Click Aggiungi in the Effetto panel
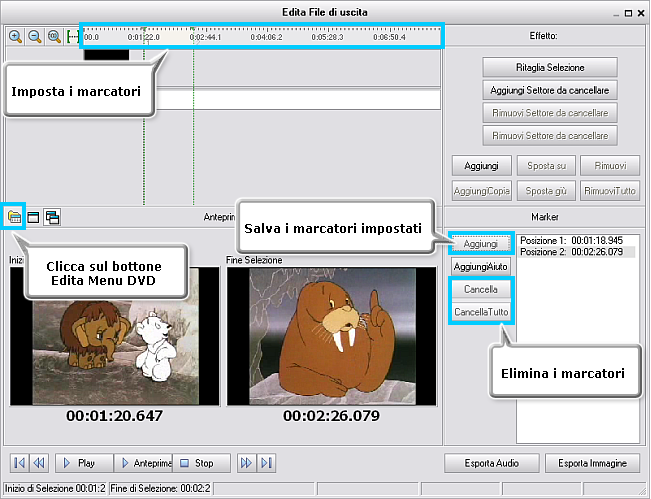 [x=482, y=166]
